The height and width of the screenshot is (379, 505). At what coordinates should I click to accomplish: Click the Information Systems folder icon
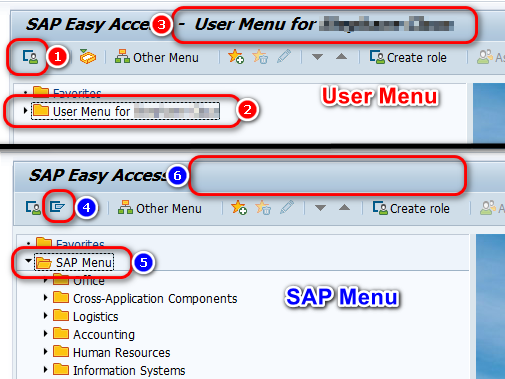click(x=61, y=369)
